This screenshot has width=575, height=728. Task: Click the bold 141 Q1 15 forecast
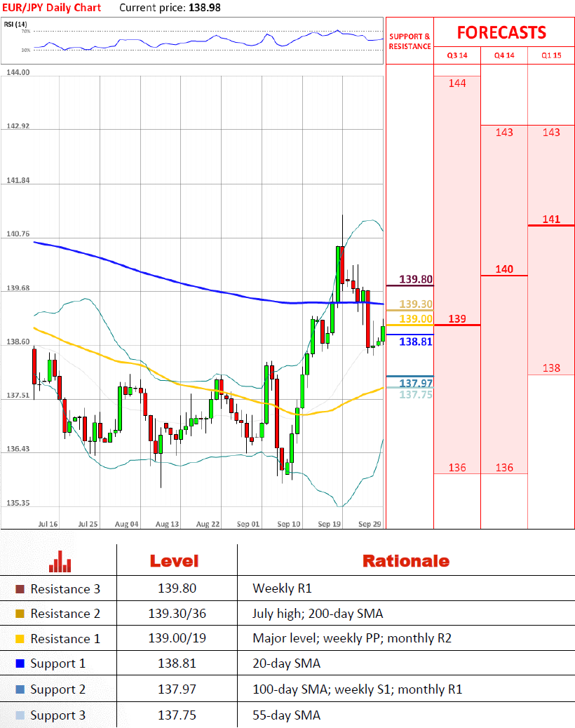[x=551, y=219]
